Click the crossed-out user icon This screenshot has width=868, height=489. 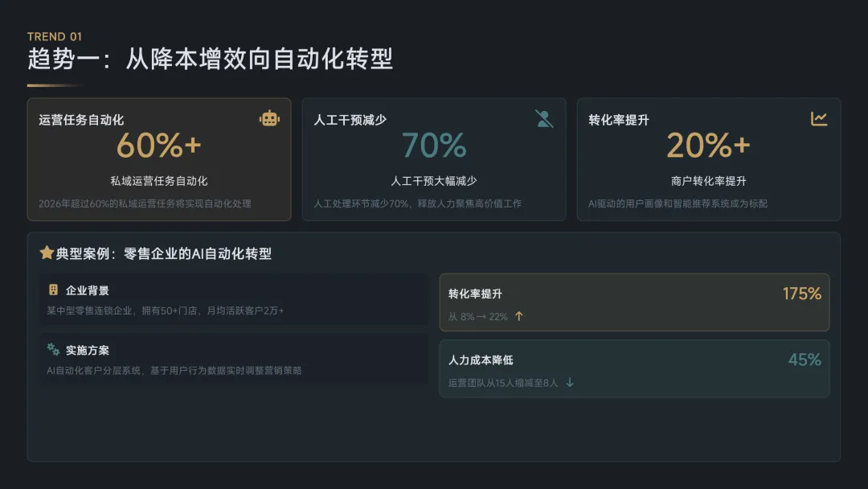click(544, 119)
